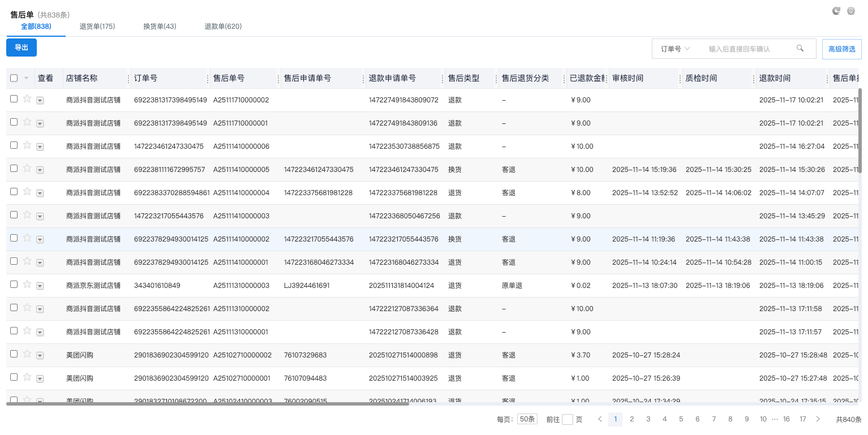Expand the view menu of A25102710000001
Image resolution: width=868 pixels, height=435 pixels.
coord(40,378)
